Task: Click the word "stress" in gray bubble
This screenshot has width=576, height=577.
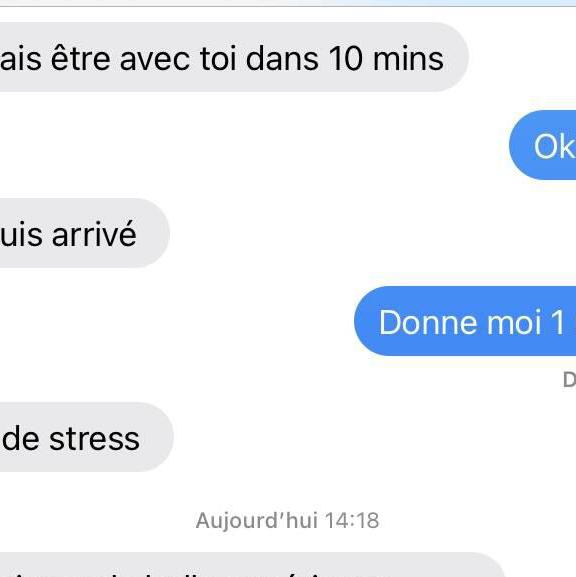Action: [94, 439]
